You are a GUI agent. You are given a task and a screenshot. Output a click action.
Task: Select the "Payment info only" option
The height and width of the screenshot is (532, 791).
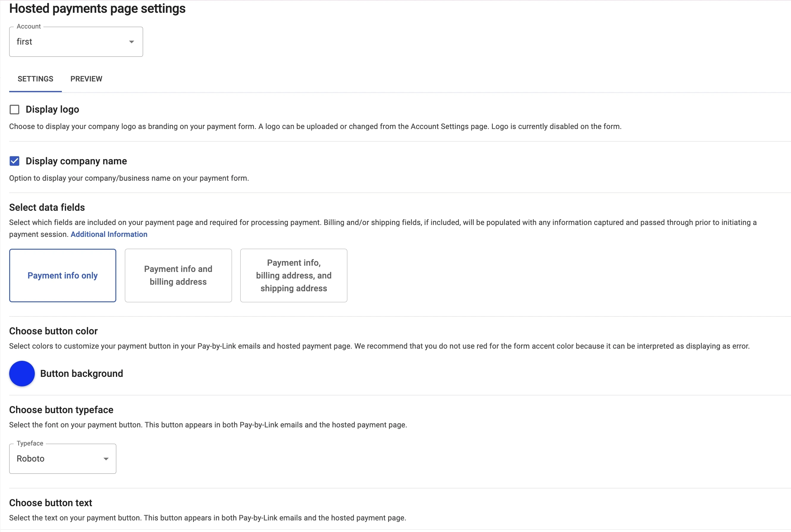62,276
